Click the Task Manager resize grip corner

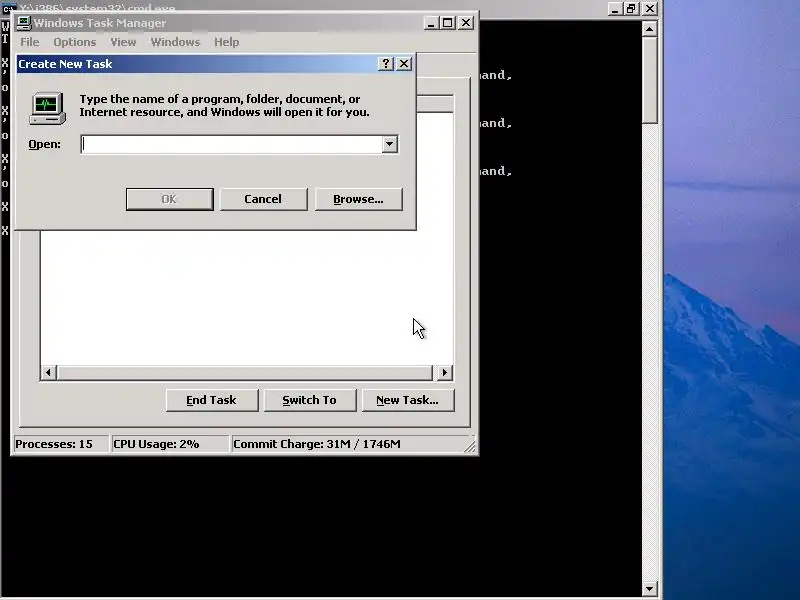470,446
